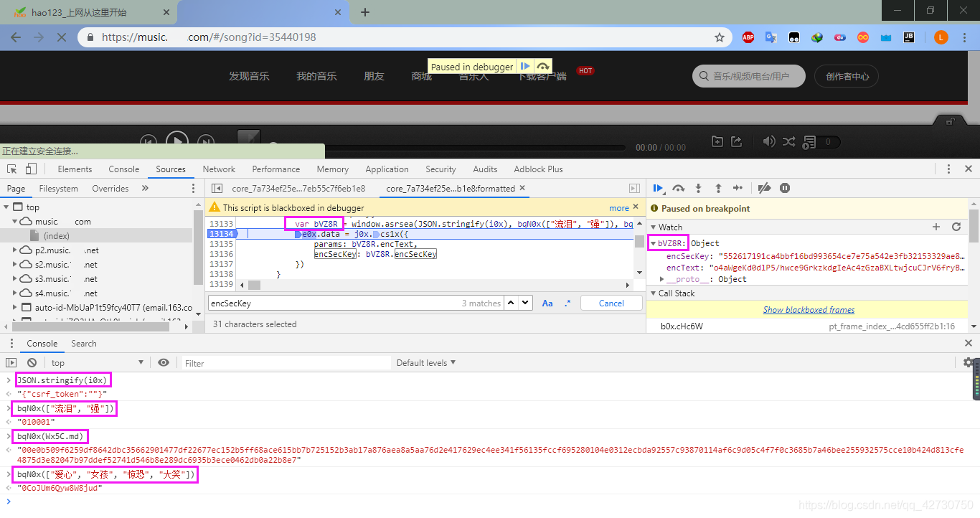Click the console Filter input field
The height and width of the screenshot is (518, 980).
(286, 363)
